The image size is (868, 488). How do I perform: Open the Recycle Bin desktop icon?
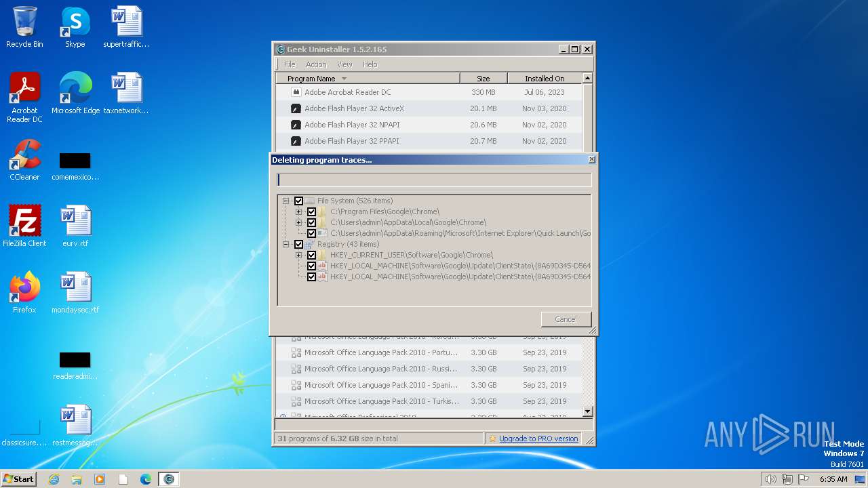[24, 28]
